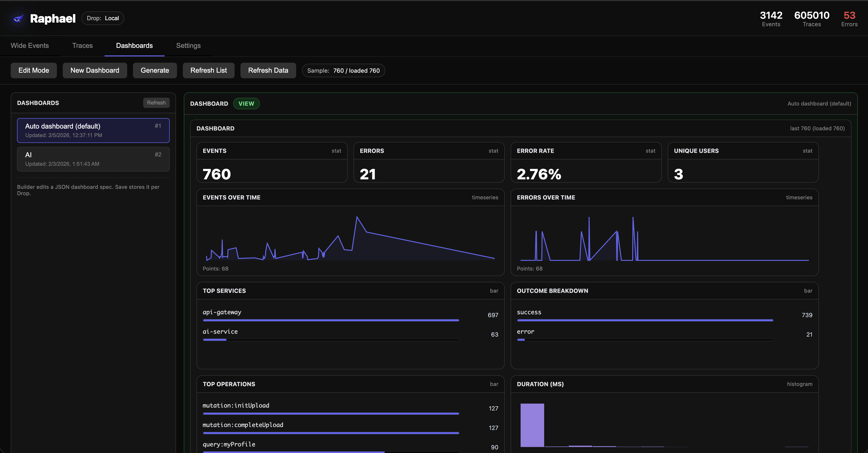The width and height of the screenshot is (868, 453).
Task: Open the Drop: Local selector
Action: click(102, 18)
